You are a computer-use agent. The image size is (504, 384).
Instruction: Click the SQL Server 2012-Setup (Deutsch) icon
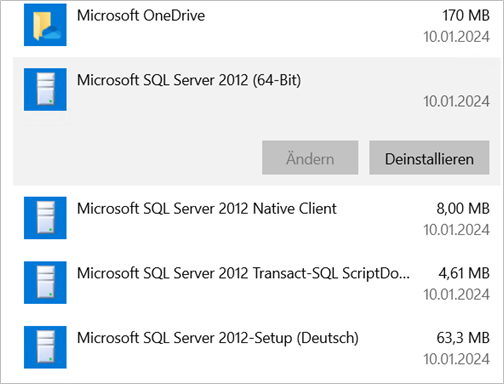click(x=45, y=347)
